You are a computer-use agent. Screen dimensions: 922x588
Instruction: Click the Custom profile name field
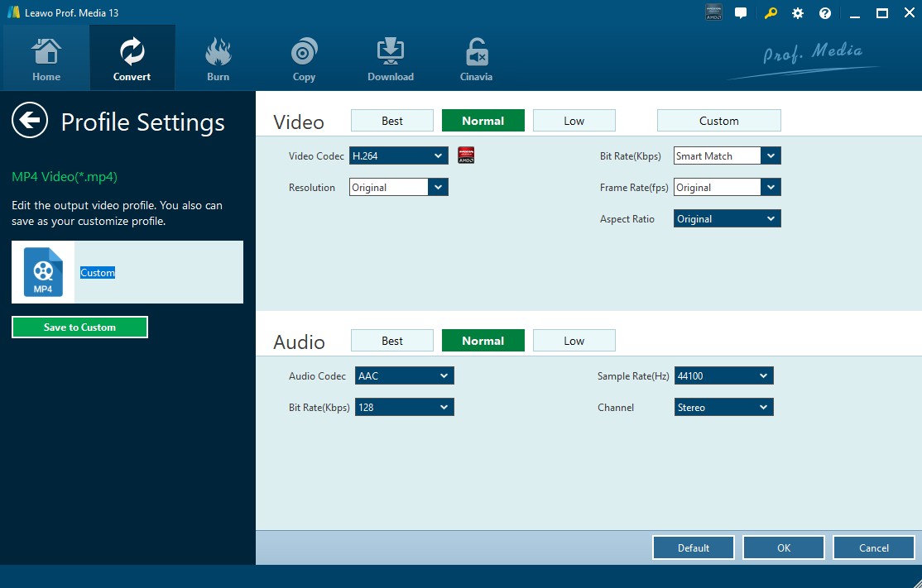coord(157,273)
